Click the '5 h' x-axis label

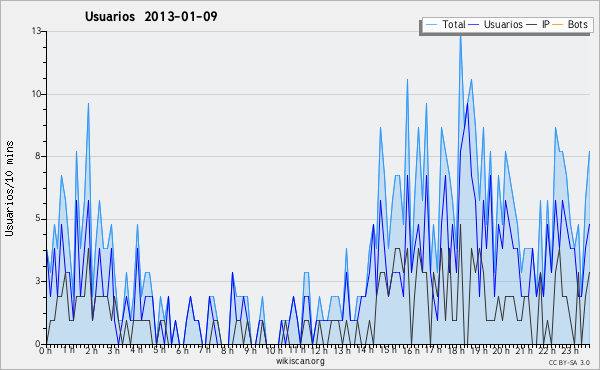(x=160, y=350)
